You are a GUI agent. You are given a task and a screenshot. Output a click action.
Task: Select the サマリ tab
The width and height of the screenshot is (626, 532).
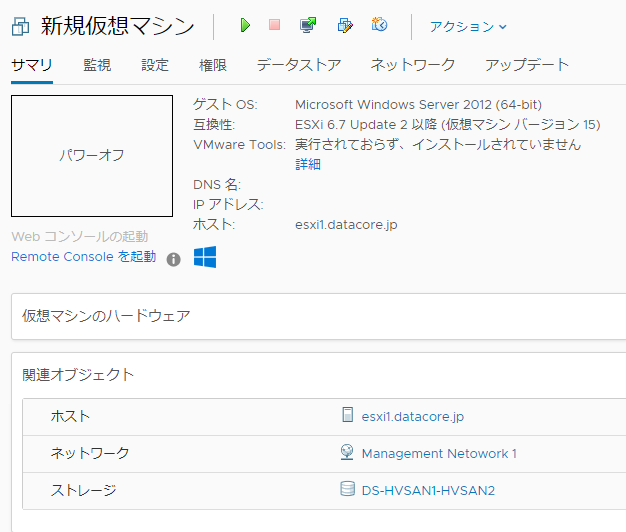32,65
